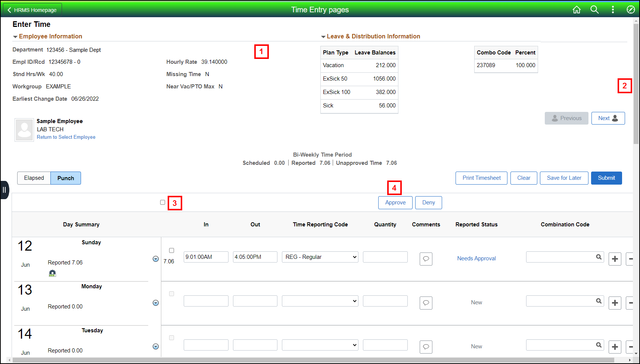Follow the Return to Select Employee link

(x=66, y=137)
